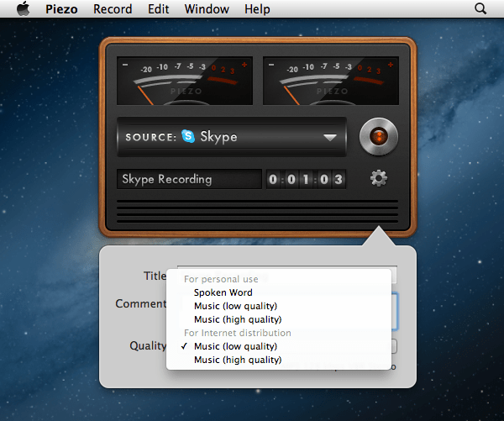Open the Help menu
This screenshot has height=421, width=504.
point(257,9)
